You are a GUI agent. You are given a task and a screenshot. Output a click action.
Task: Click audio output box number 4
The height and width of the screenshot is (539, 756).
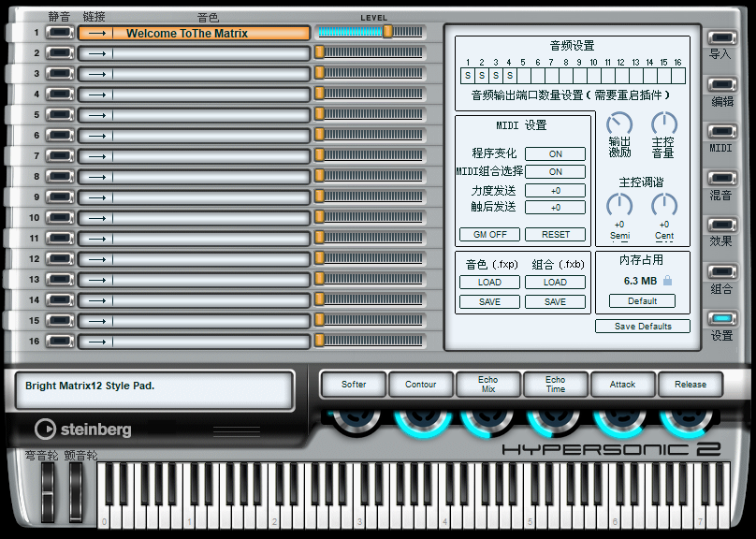coord(510,76)
